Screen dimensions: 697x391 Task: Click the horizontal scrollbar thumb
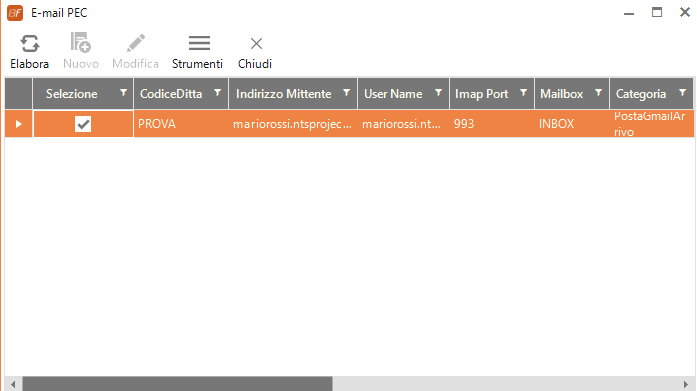coord(177,384)
